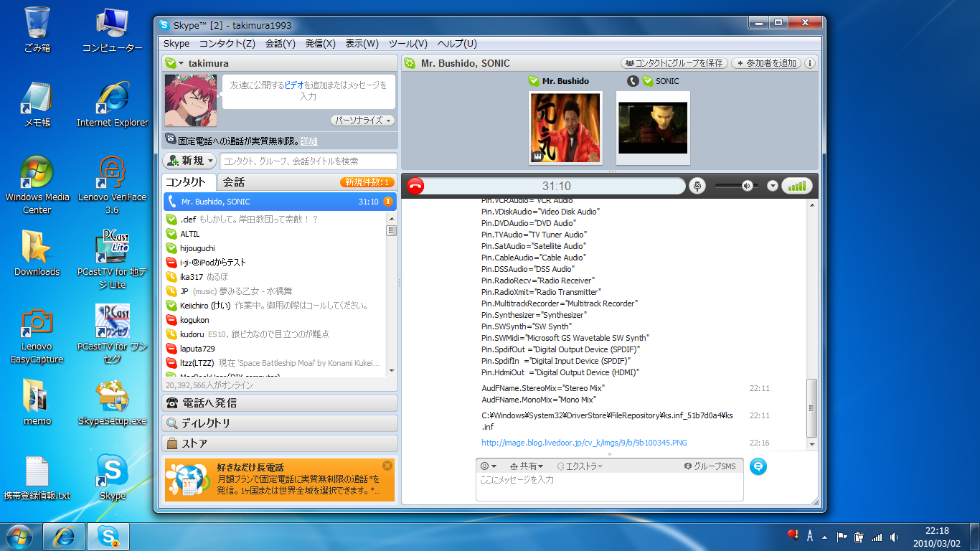Open the 共有 share dropdown

tap(527, 466)
